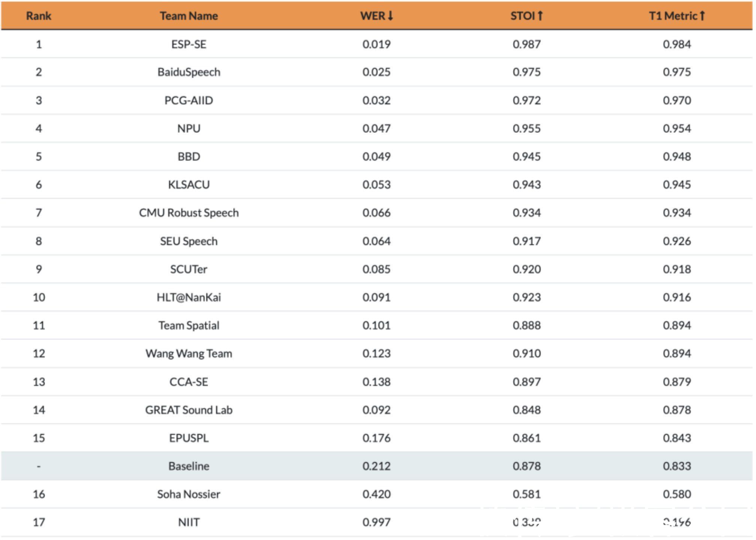Click Baseline T1 Metric value 0.833
The width and height of the screenshot is (756, 540).
point(677,466)
